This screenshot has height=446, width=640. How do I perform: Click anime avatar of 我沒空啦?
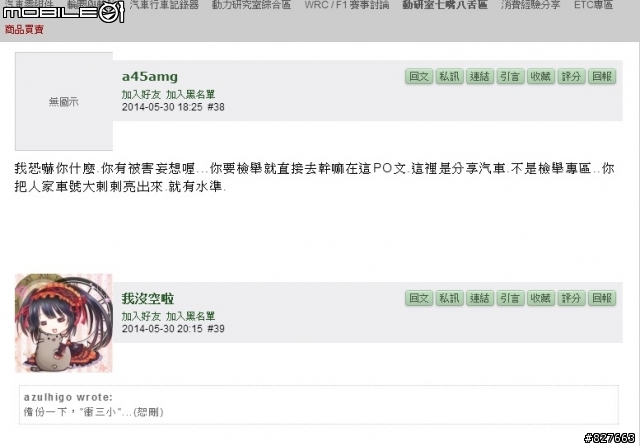click(64, 323)
